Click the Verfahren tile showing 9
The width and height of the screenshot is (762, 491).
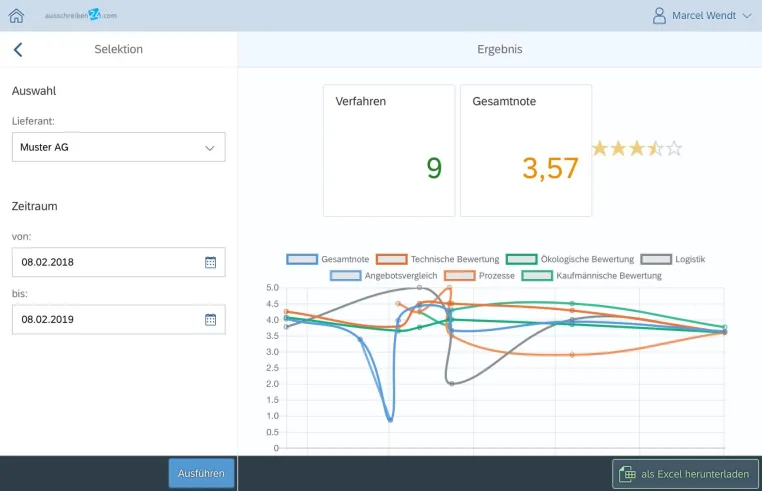pyautogui.click(x=389, y=151)
